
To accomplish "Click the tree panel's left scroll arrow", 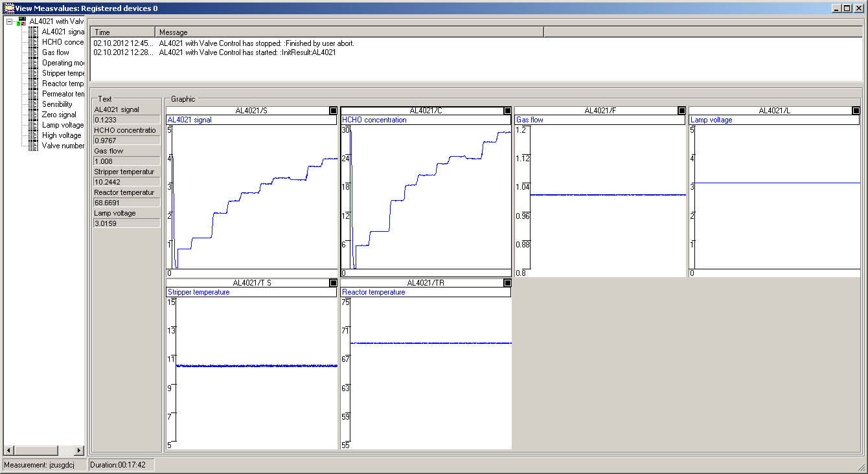I will 8,450.
